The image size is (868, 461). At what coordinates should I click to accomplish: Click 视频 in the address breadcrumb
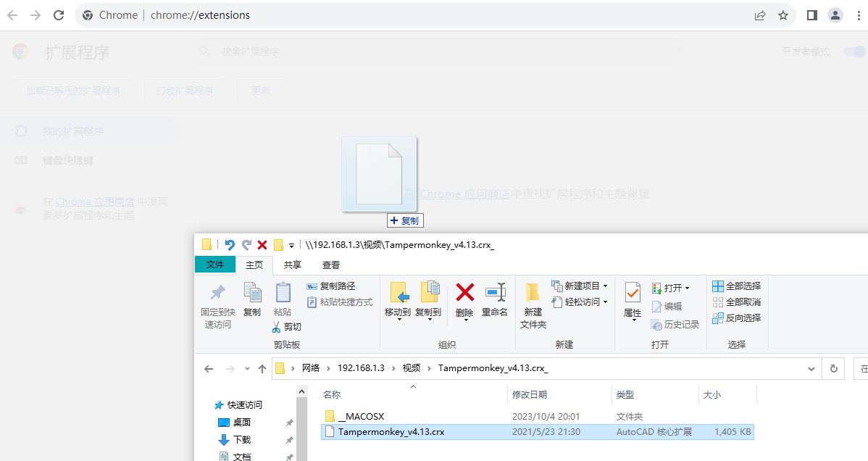pyautogui.click(x=412, y=368)
